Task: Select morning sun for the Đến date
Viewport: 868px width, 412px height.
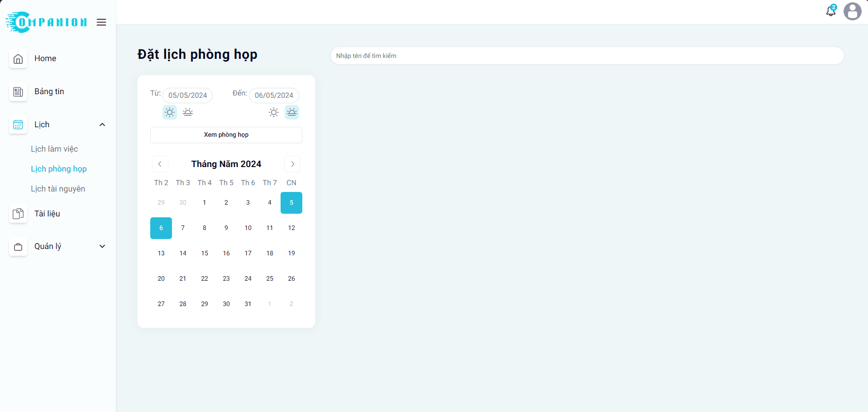Action: (274, 112)
